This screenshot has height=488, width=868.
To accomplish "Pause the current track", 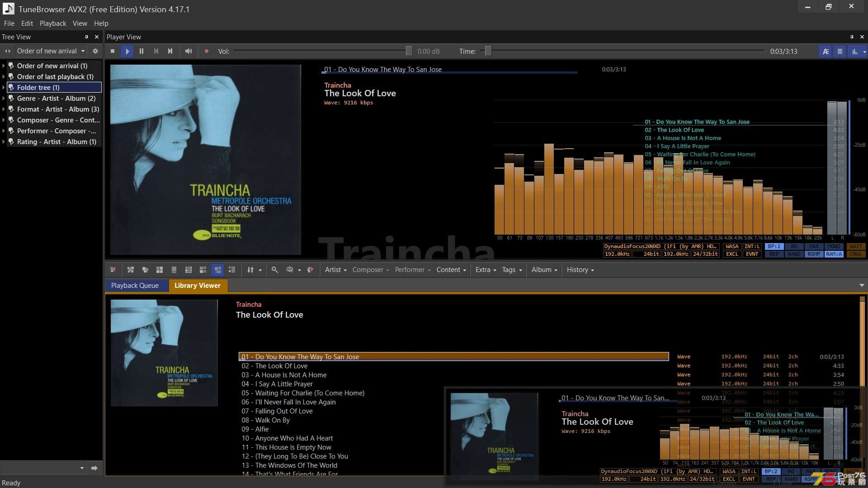I will [x=142, y=51].
